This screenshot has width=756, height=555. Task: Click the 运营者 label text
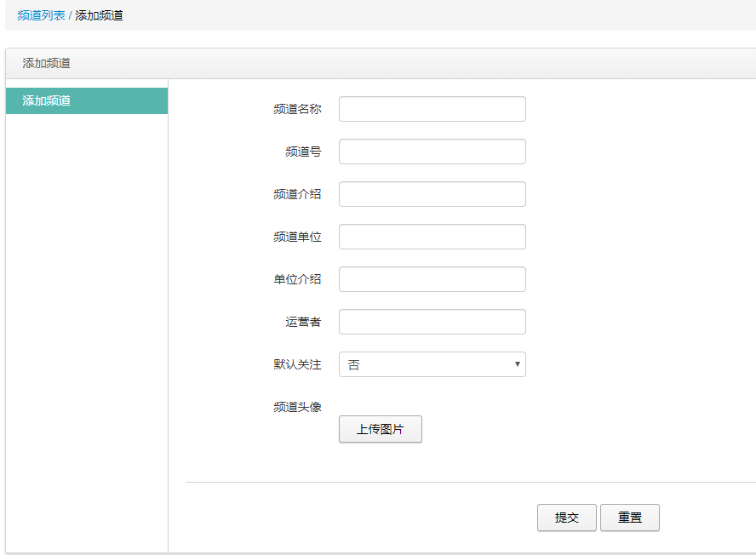coord(303,322)
